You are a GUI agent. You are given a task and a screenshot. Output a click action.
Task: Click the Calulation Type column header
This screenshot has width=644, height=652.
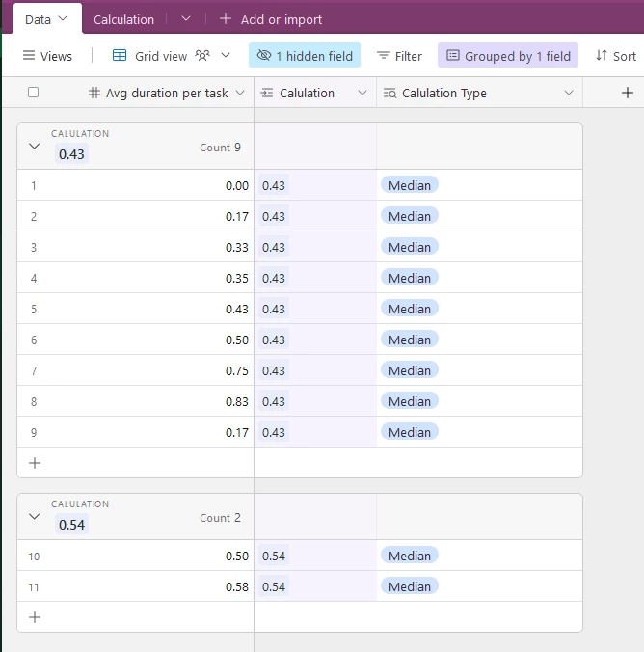pos(479,93)
